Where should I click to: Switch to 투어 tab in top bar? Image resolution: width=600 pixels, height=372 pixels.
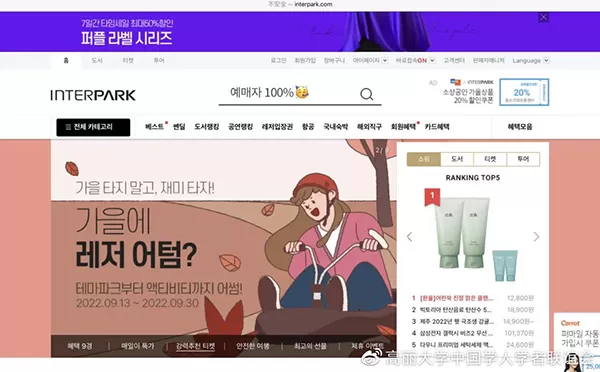point(159,60)
